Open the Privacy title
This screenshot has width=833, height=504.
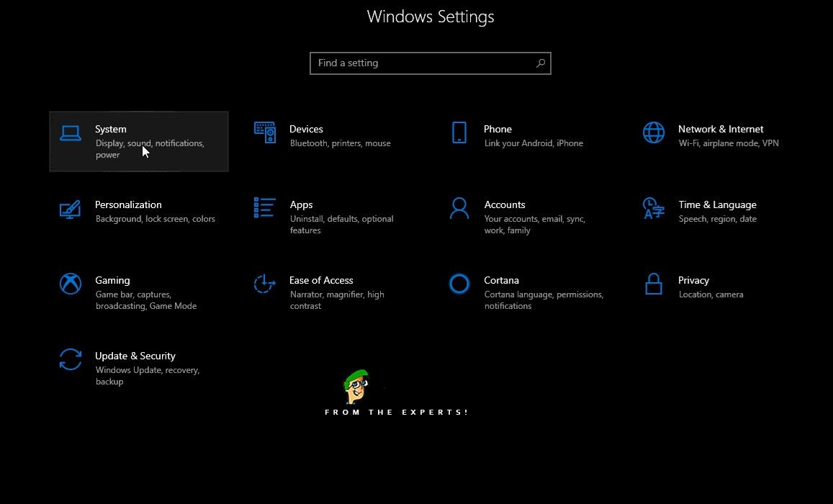pos(694,280)
